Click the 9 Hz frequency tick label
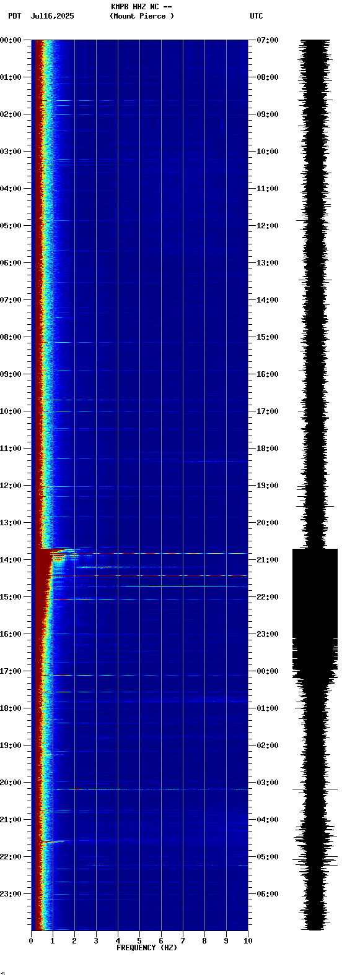342x980 pixels. [x=226, y=941]
